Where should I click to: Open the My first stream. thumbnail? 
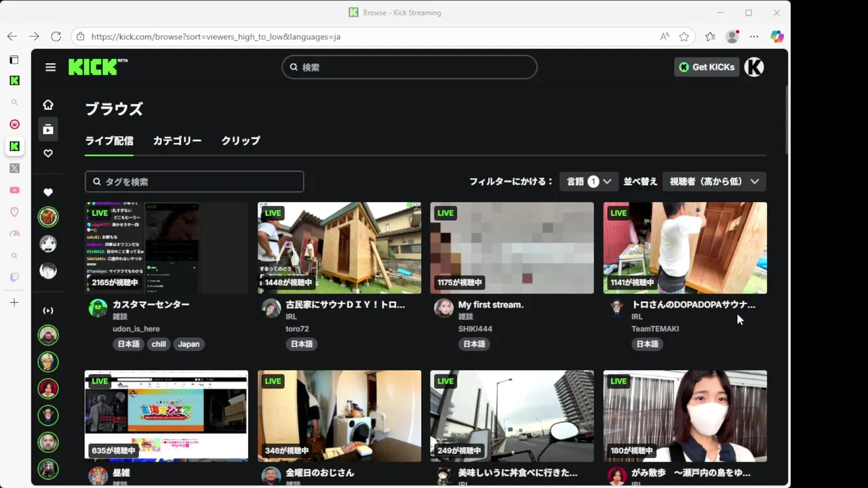[x=512, y=247]
